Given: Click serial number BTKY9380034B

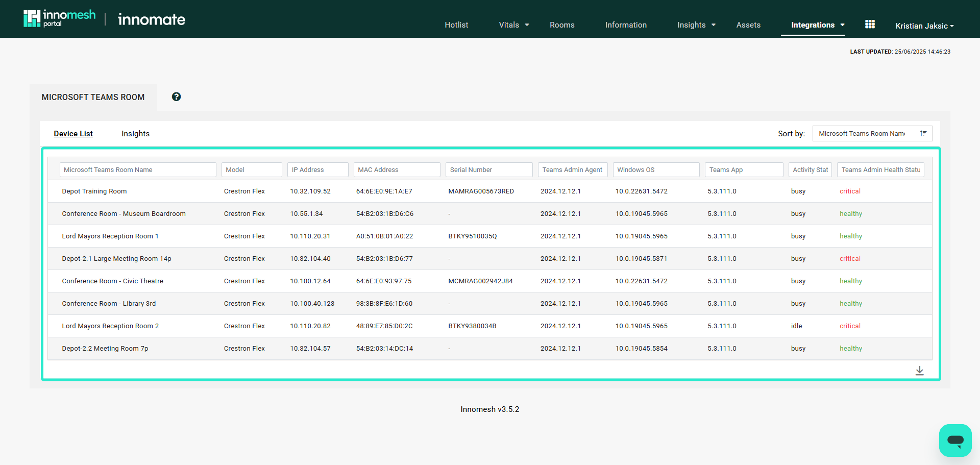Looking at the screenshot, I should (473, 326).
